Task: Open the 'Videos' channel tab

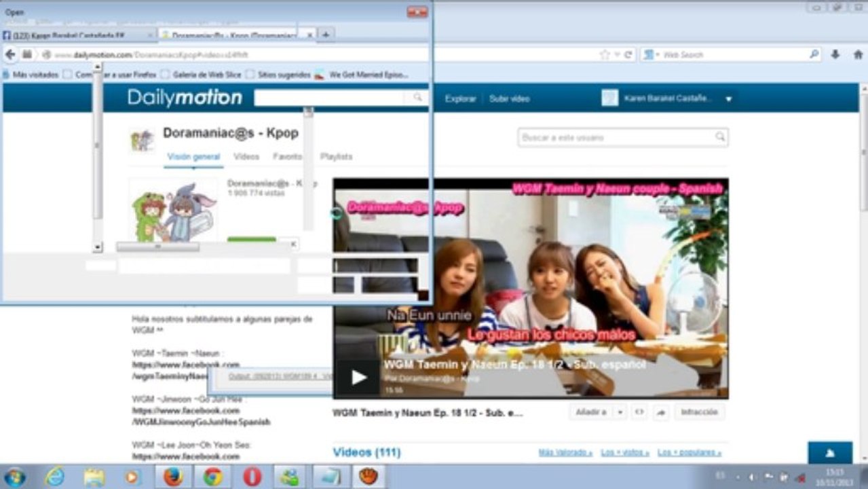Action: (x=246, y=157)
